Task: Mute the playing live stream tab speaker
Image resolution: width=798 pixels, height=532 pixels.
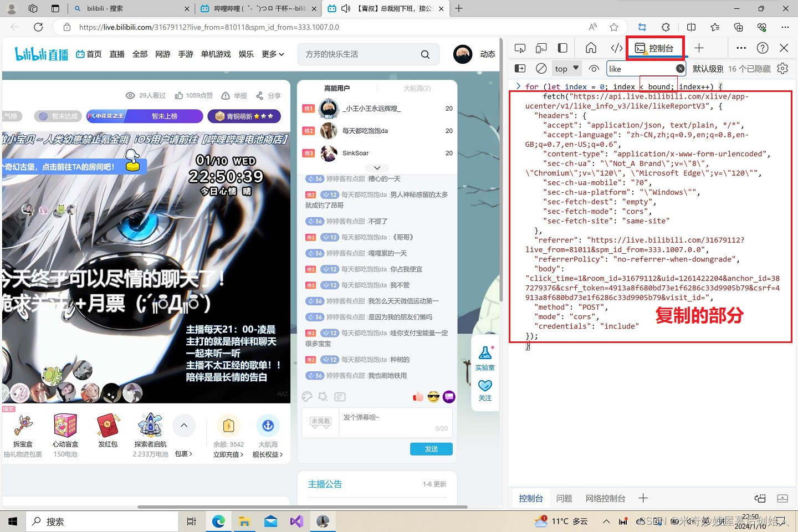Action: point(346,8)
